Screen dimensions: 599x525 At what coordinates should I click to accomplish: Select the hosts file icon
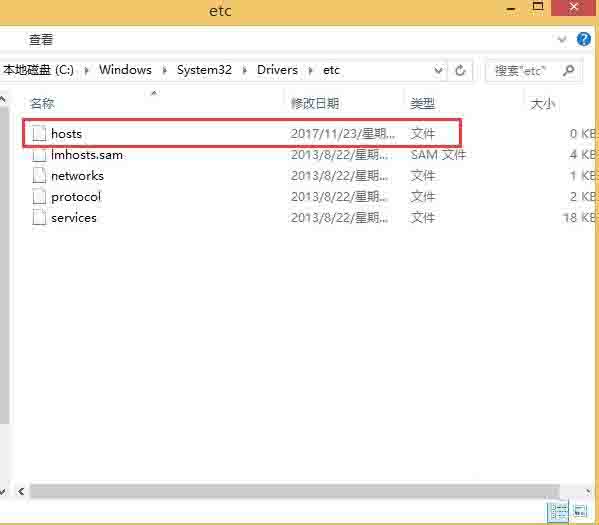click(39, 133)
